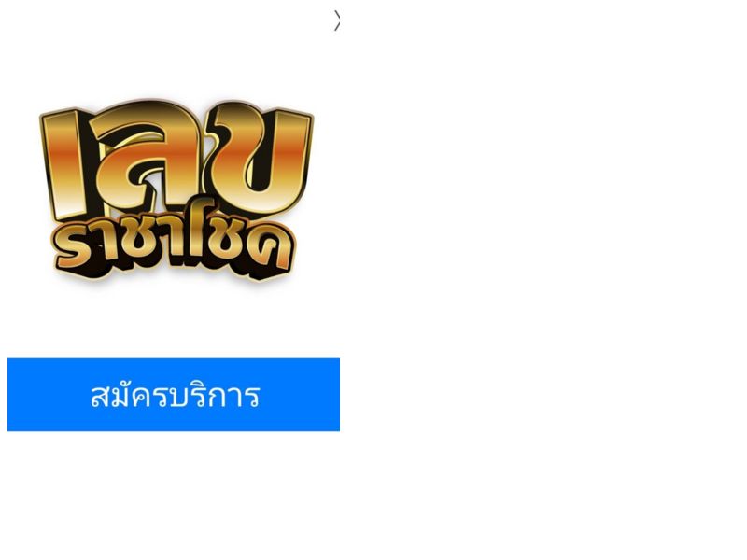Screen dimensions: 747x560
Task: Select the เลขราชาโชค brand image
Action: pos(176,190)
